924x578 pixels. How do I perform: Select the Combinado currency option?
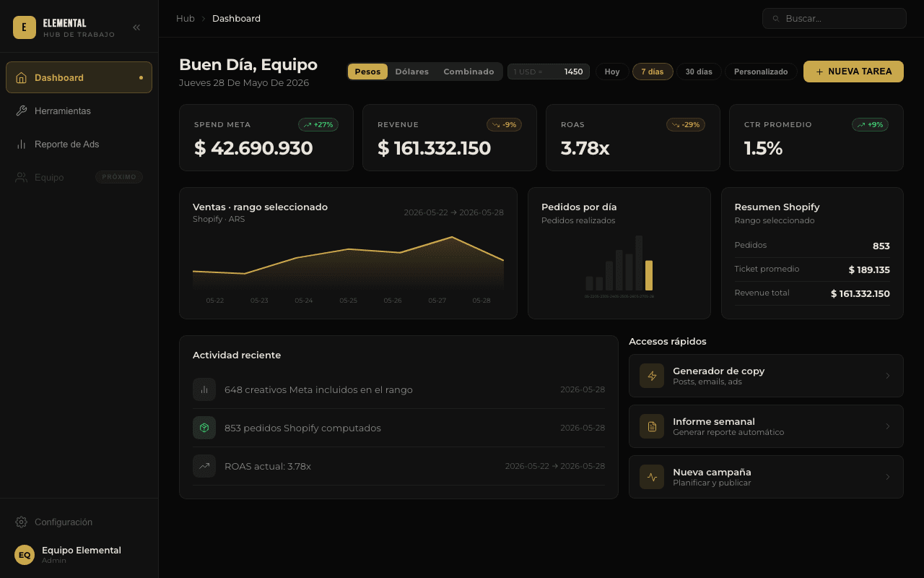click(468, 72)
